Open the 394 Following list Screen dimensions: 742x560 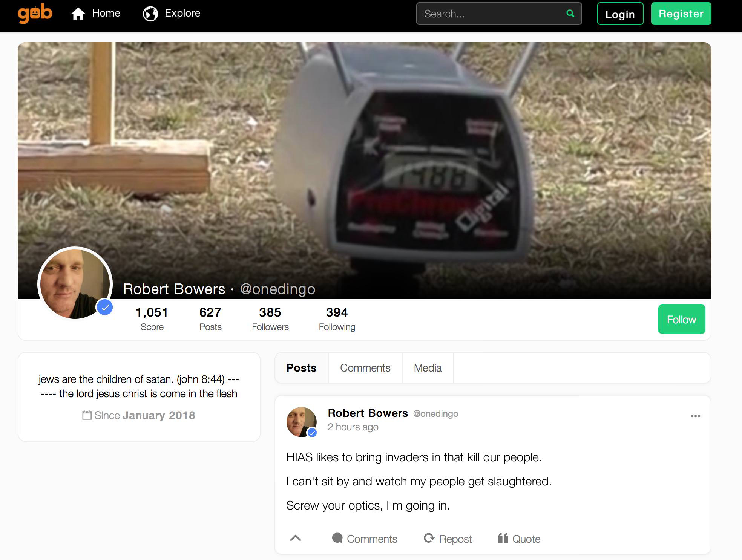coord(337,318)
